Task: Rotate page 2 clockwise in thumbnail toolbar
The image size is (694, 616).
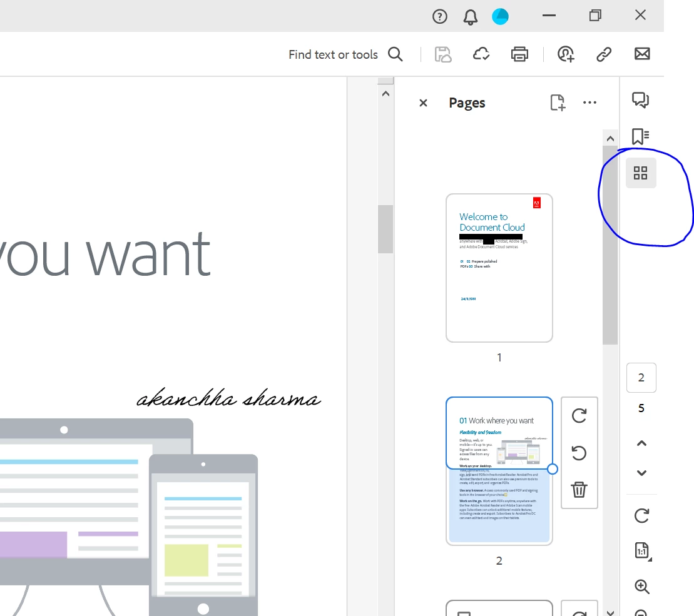Action: 579,416
